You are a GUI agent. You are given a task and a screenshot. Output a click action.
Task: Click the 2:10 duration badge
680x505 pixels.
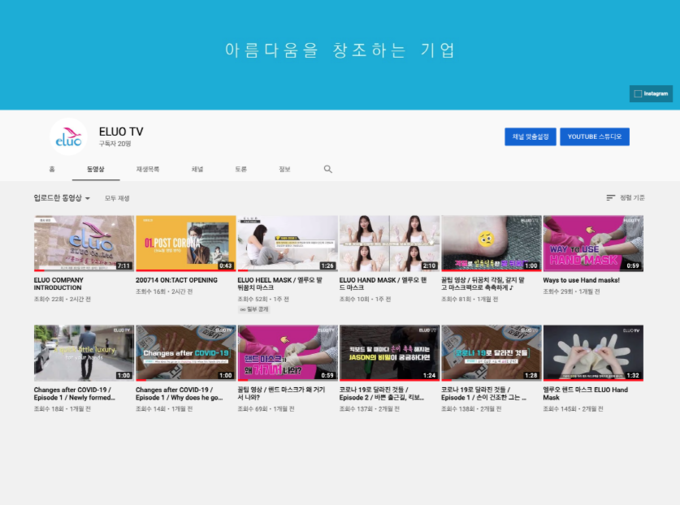tap(429, 266)
